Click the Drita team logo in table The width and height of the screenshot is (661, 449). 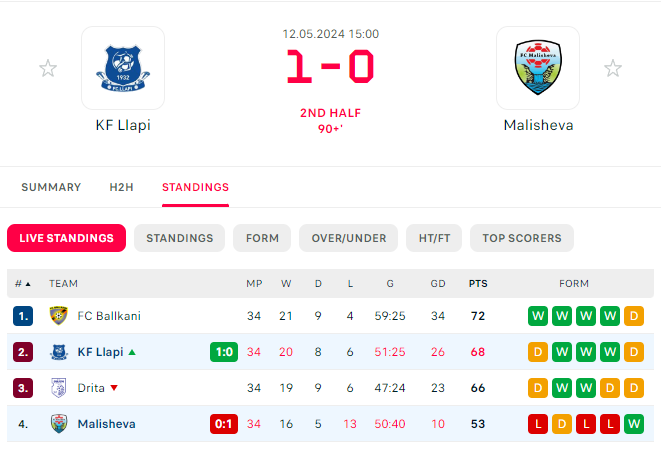pyautogui.click(x=59, y=388)
